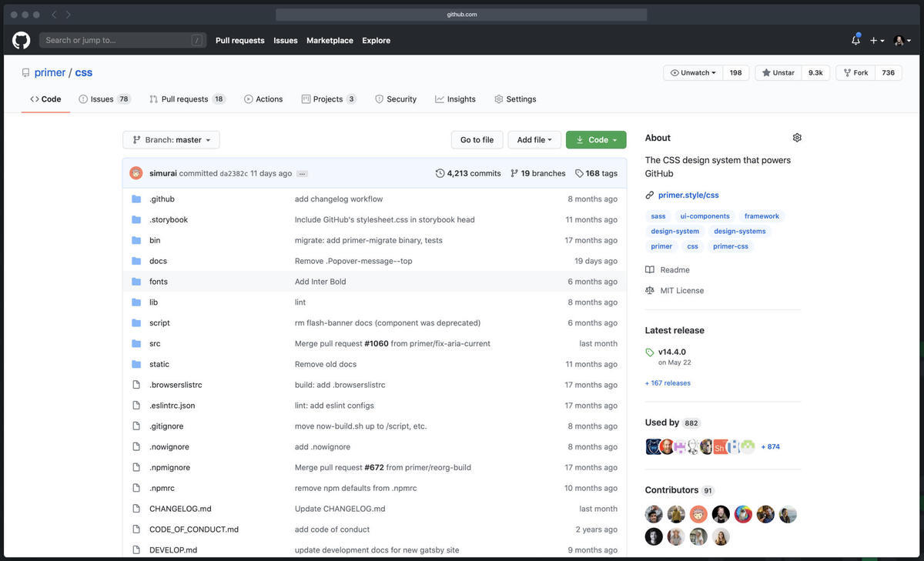View the 19 branches
This screenshot has height=561, width=924.
point(537,174)
